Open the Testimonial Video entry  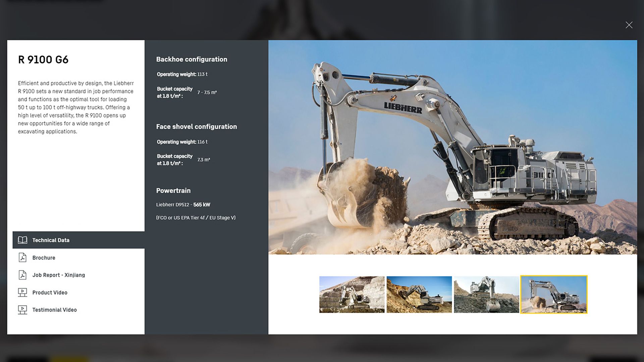(55, 310)
